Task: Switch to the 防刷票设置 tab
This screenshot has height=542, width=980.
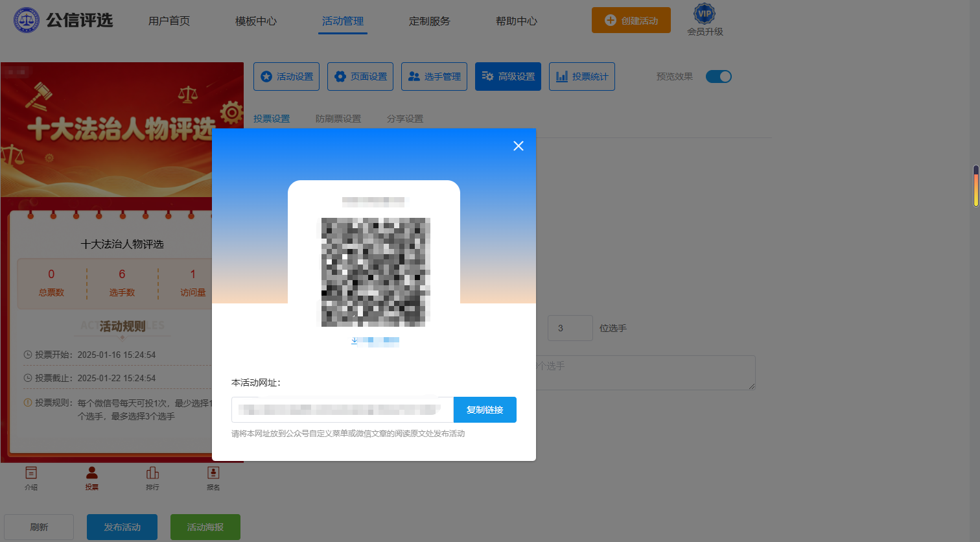Action: 338,119
